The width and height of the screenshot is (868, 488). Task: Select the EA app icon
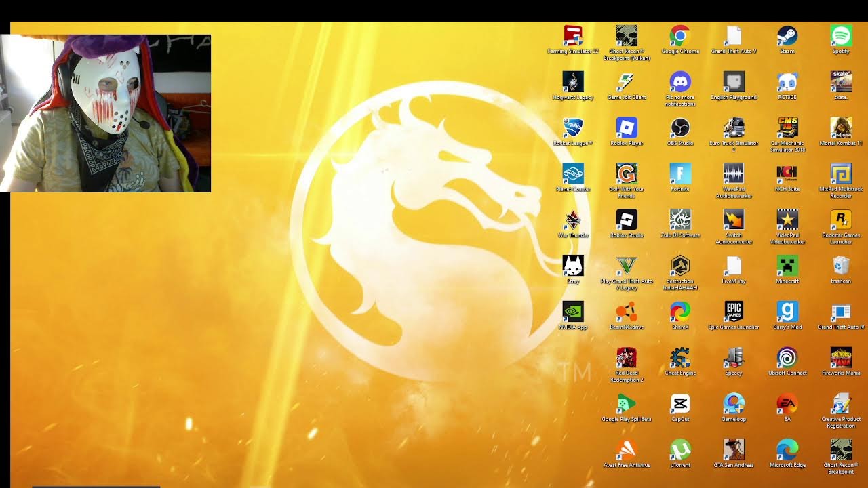coord(787,404)
